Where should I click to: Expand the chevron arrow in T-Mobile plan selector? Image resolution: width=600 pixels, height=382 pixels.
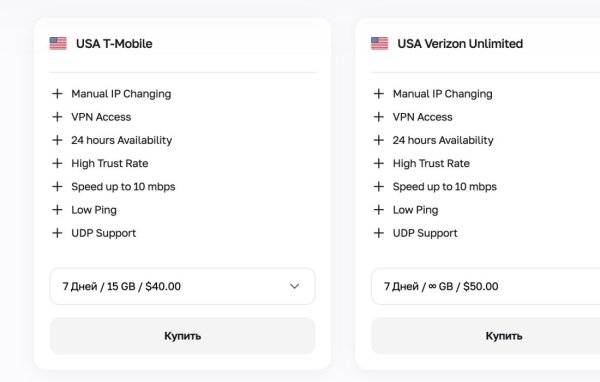(294, 286)
